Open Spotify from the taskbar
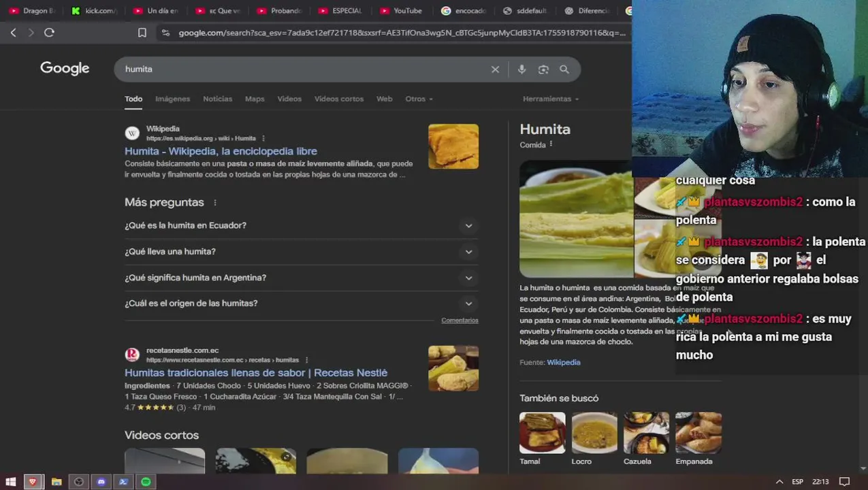Viewport: 868px width, 490px height. point(146,482)
